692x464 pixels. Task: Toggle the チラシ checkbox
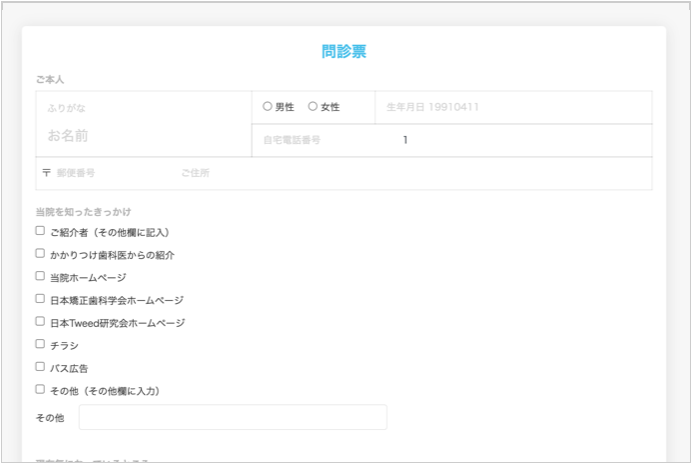(40, 344)
